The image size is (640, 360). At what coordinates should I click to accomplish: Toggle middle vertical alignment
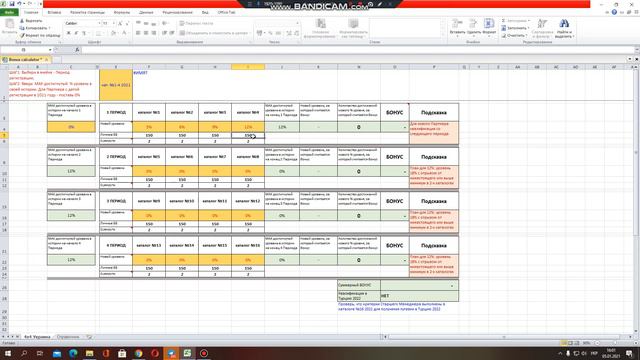point(146,23)
